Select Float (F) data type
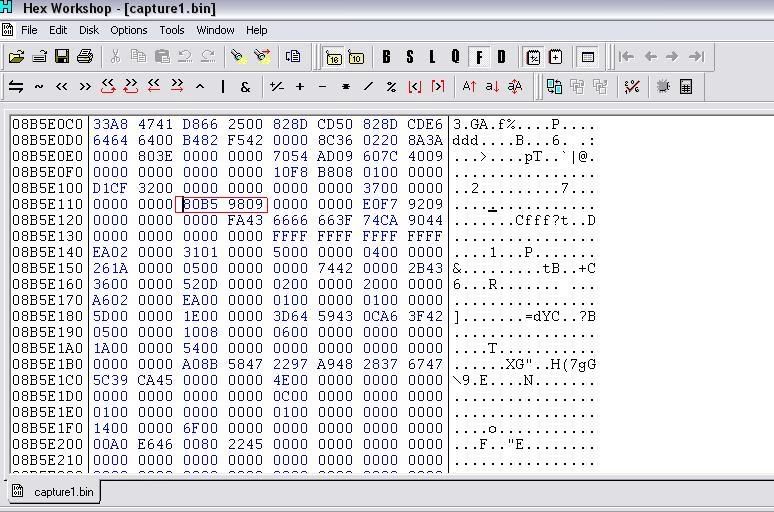The height and width of the screenshot is (512, 774). coord(479,57)
